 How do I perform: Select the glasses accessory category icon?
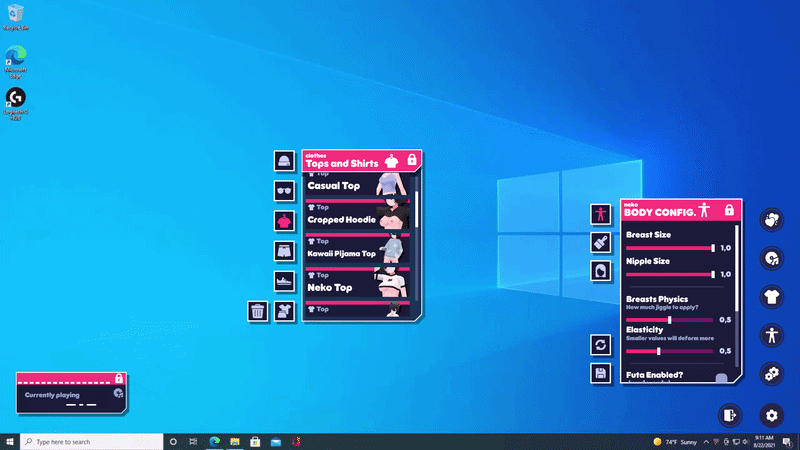tap(284, 191)
